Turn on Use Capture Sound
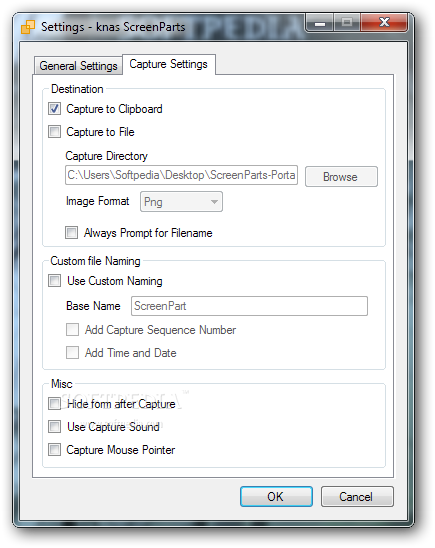 coord(55,427)
